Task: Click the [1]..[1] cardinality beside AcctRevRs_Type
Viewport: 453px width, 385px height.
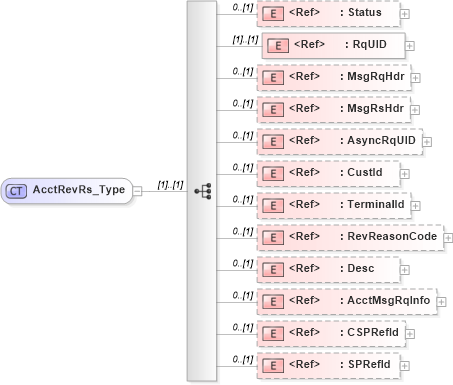Action: point(170,185)
